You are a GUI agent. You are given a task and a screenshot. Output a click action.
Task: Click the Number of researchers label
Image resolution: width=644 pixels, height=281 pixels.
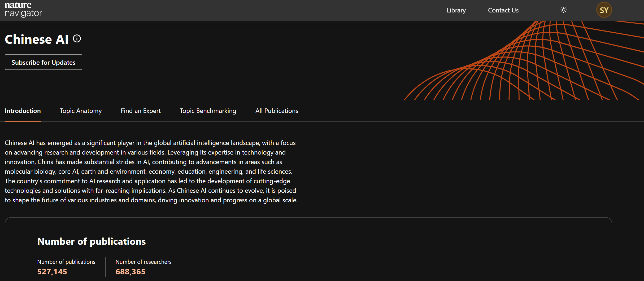pyautogui.click(x=143, y=262)
